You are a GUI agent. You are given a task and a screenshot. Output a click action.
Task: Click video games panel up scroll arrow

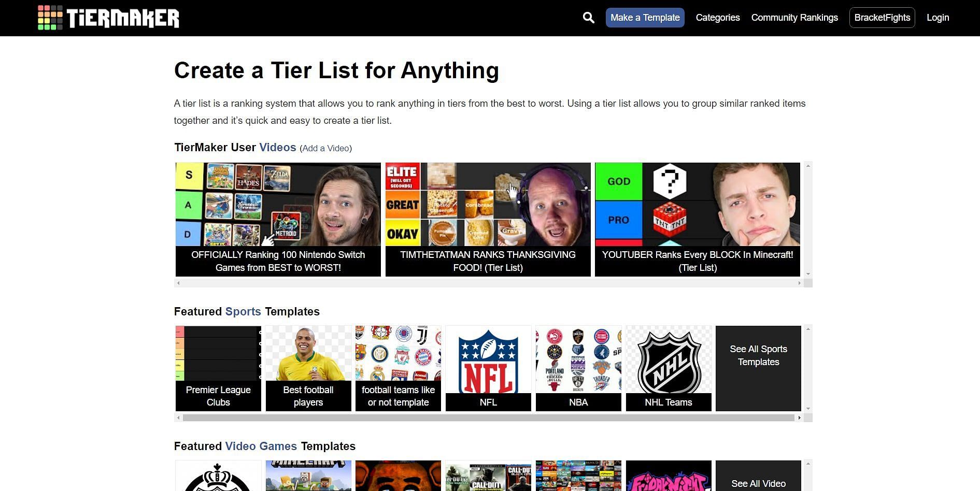click(x=807, y=464)
